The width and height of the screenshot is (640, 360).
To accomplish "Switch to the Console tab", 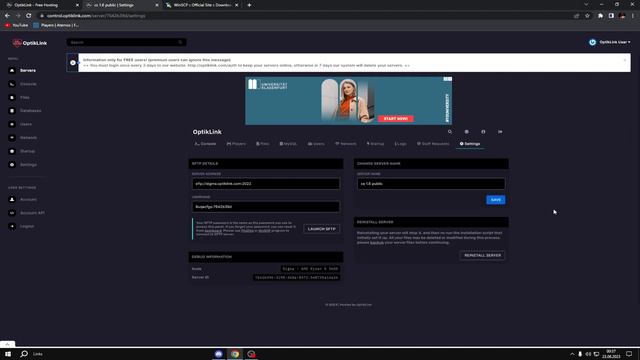I will (x=205, y=144).
